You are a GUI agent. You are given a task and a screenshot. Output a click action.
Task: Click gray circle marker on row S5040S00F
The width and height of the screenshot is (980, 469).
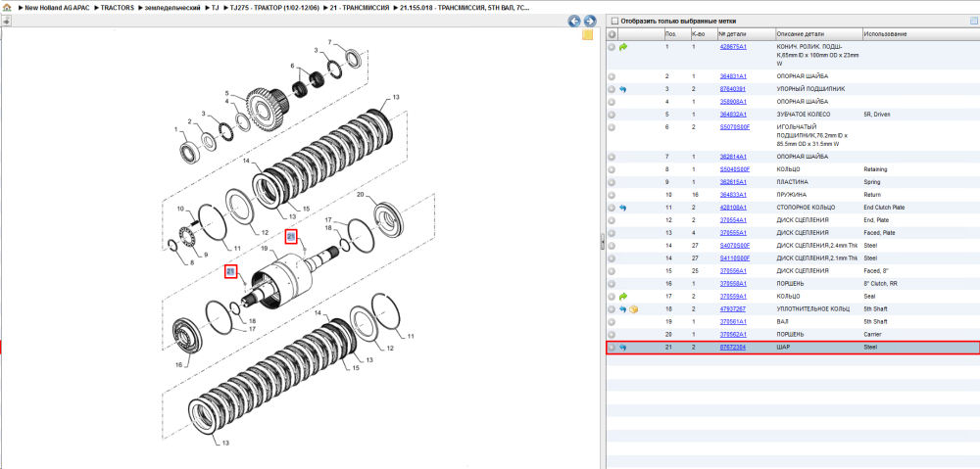tap(612, 169)
